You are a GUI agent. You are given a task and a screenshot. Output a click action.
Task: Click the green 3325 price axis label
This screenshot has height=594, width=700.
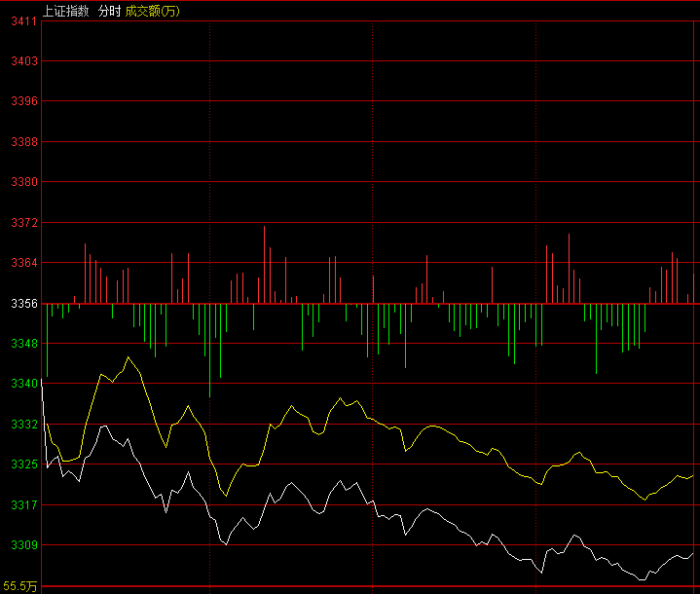tap(24, 464)
